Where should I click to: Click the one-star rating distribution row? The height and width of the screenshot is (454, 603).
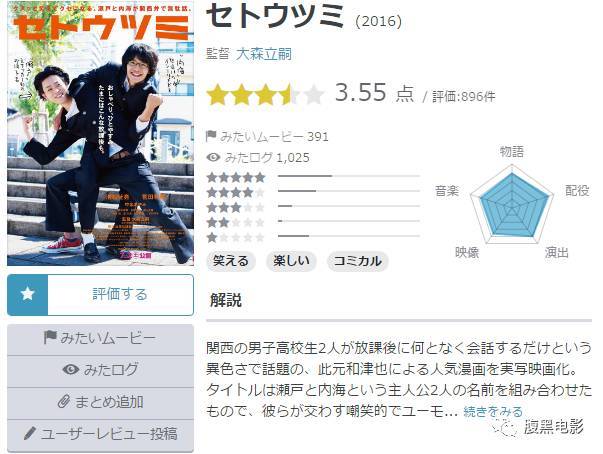[313, 237]
